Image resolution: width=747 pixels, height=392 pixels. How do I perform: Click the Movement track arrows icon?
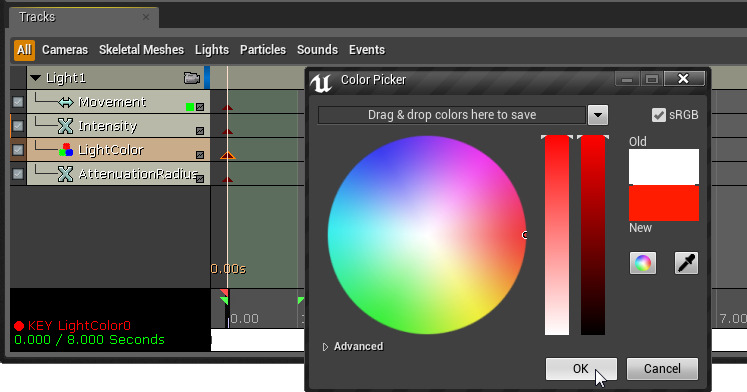coord(66,102)
